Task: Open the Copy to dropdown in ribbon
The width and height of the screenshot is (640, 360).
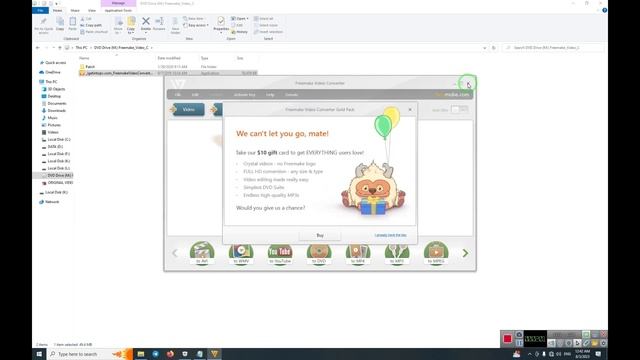Action: 131,25
